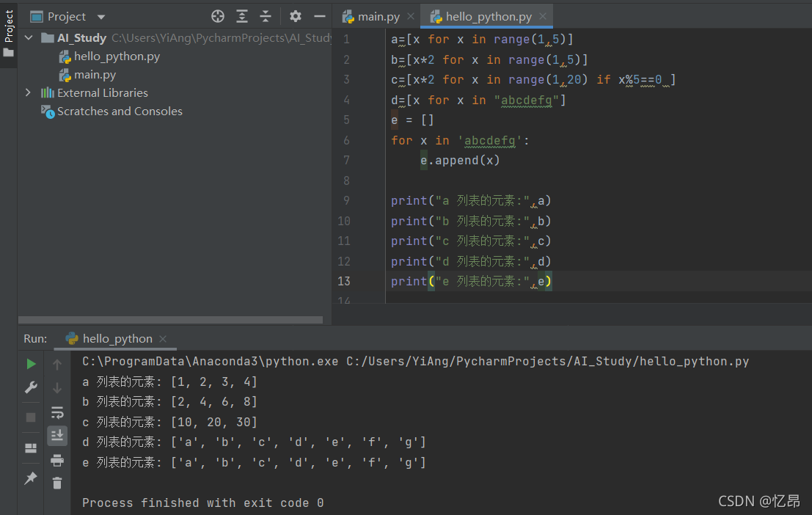Screen dimensions: 812x515
Task: Rerun hello_python with green play button
Action: click(31, 364)
